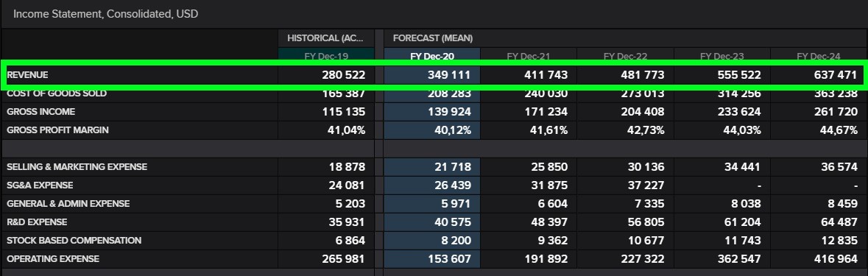Screen dimensions: 868x276
Task: Select selling & marketing value 34 441
Action: pyautogui.click(x=742, y=166)
